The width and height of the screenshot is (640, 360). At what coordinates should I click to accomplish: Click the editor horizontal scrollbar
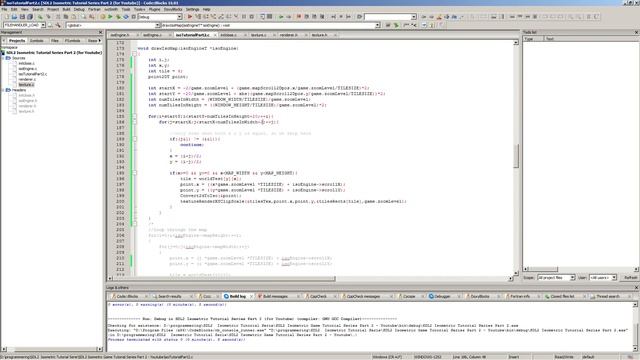click(x=224, y=279)
